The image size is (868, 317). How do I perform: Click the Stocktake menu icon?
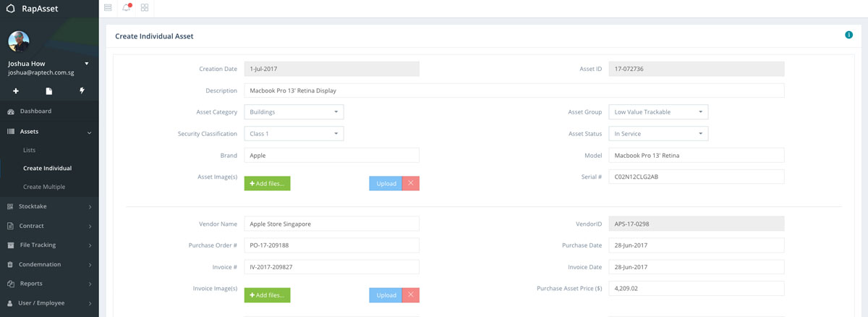click(11, 206)
